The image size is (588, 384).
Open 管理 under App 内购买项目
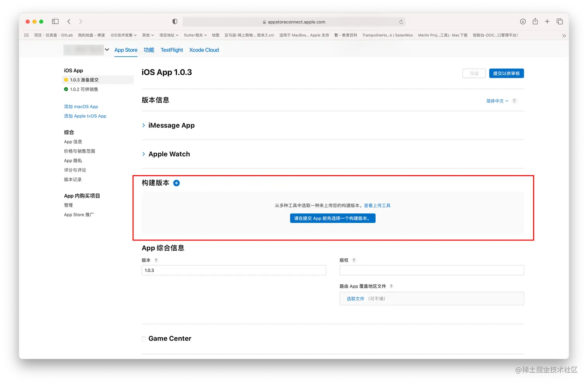pyautogui.click(x=68, y=205)
